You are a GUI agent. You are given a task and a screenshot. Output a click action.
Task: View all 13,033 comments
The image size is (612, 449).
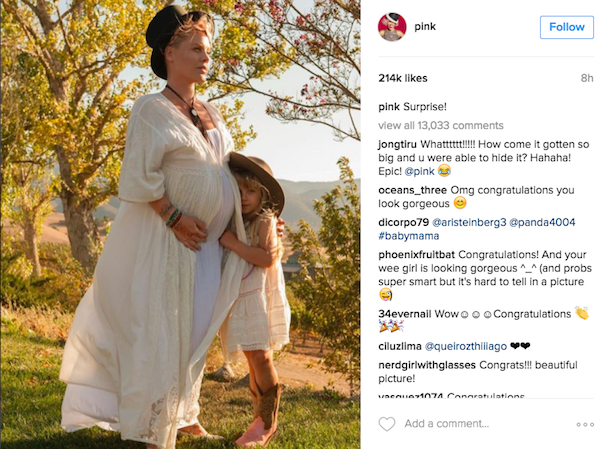[x=441, y=125]
